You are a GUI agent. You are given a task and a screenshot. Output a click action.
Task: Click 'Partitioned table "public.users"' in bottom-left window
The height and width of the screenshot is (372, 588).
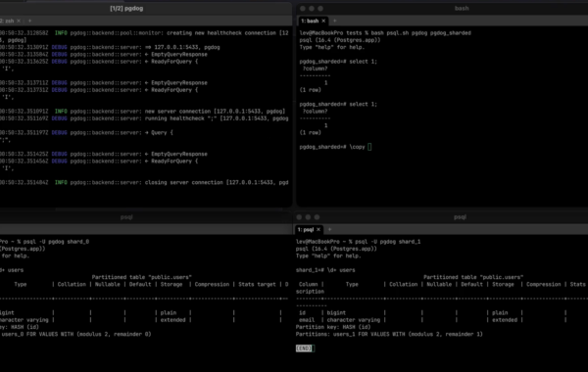tap(142, 277)
